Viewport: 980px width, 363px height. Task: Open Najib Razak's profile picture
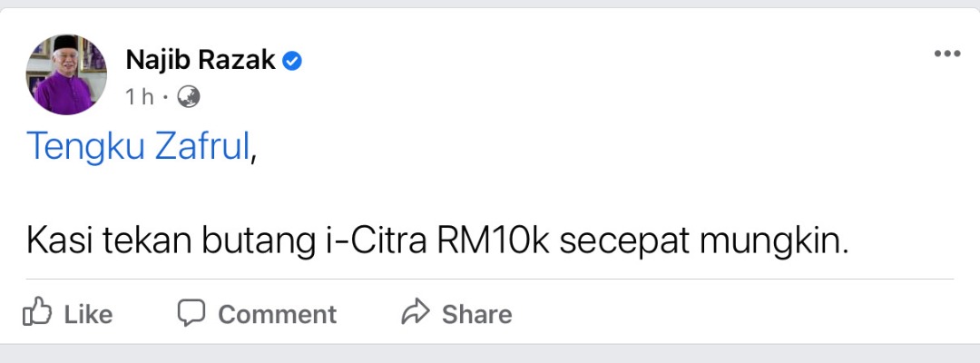tap(66, 74)
